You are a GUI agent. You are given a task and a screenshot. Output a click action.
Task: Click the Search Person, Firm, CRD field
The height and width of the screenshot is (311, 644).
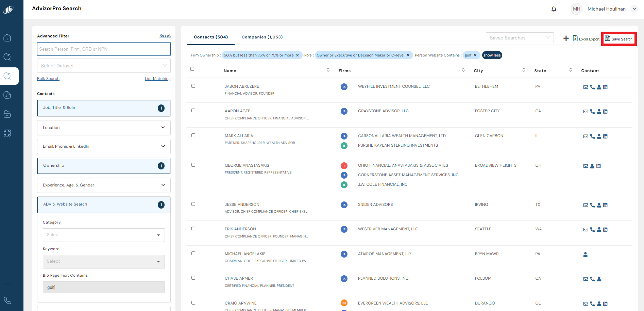(104, 49)
